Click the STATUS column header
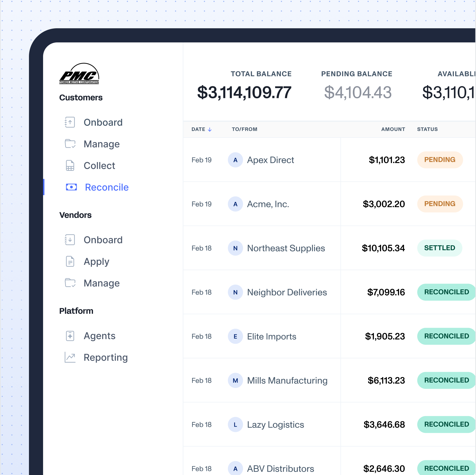The height and width of the screenshot is (475, 476). pos(428,129)
